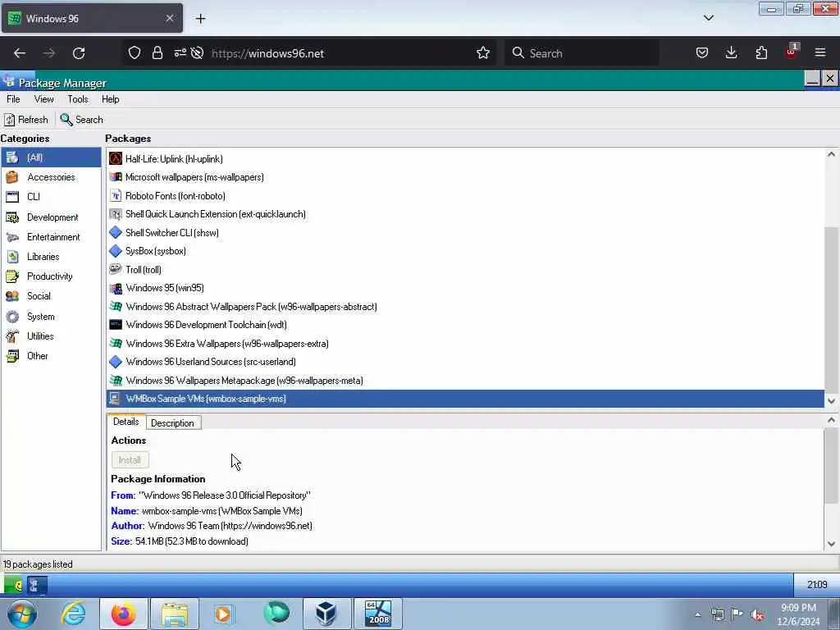The width and height of the screenshot is (840, 630).
Task: Launch Internet Explorer from the taskbar
Action: coord(73,614)
